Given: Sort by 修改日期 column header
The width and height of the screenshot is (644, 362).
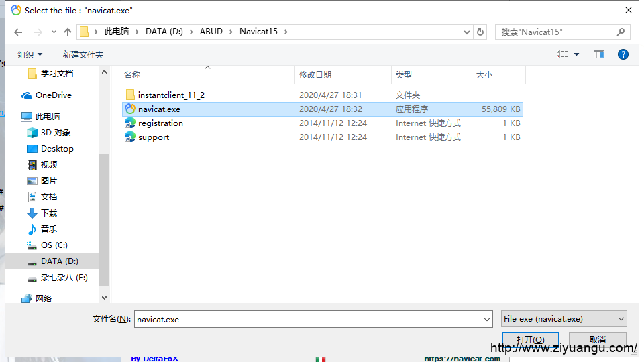Looking at the screenshot, I should coord(315,75).
